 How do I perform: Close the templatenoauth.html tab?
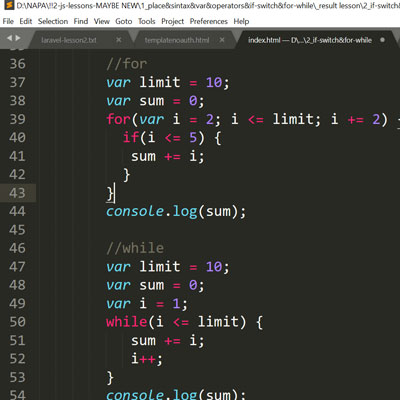pos(222,40)
